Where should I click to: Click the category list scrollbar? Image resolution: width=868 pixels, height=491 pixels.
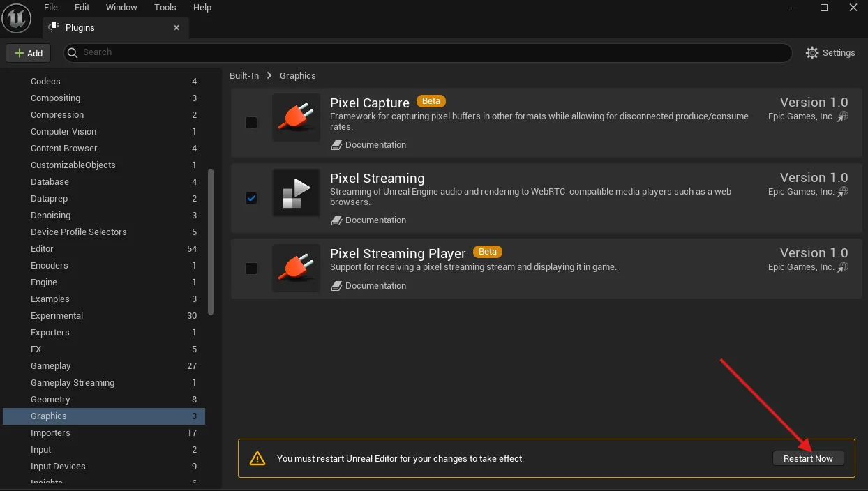(211, 241)
